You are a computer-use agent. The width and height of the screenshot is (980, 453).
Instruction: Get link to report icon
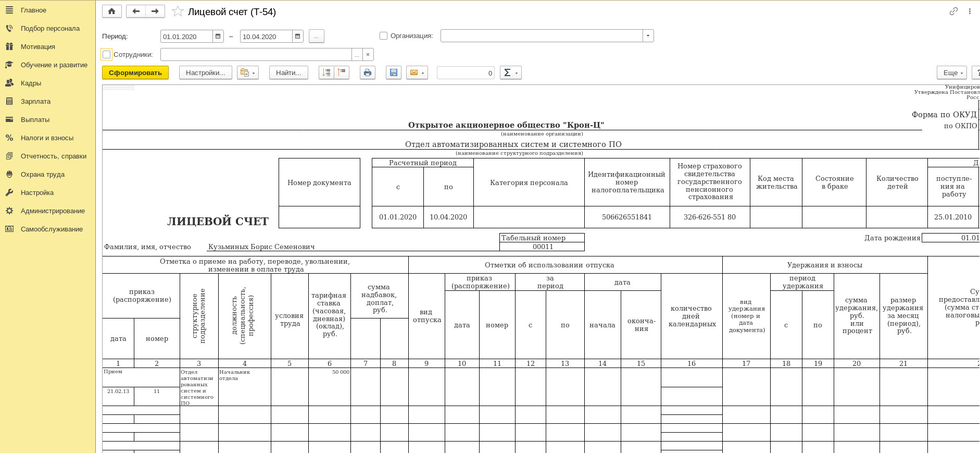(953, 11)
